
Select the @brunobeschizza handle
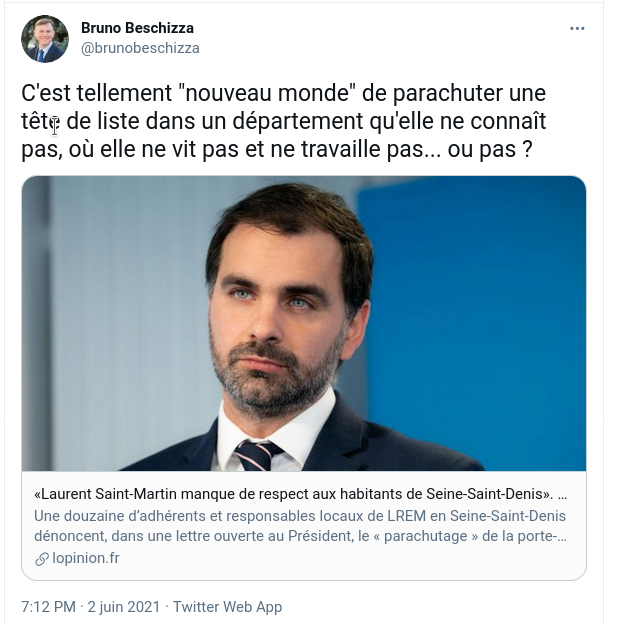[x=140, y=48]
